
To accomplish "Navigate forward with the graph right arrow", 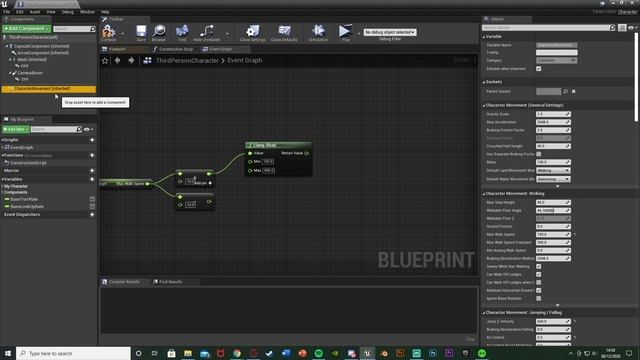I will (131, 60).
